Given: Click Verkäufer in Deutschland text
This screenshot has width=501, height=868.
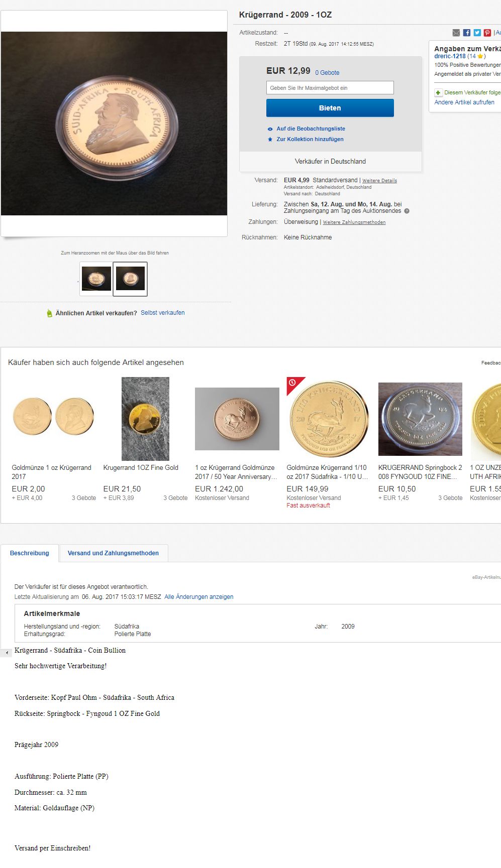Looking at the screenshot, I should 330,161.
